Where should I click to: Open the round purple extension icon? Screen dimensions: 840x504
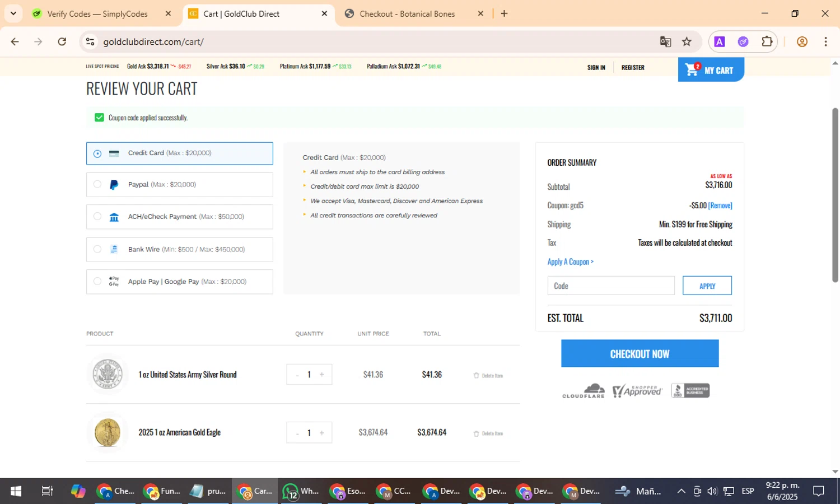click(743, 41)
